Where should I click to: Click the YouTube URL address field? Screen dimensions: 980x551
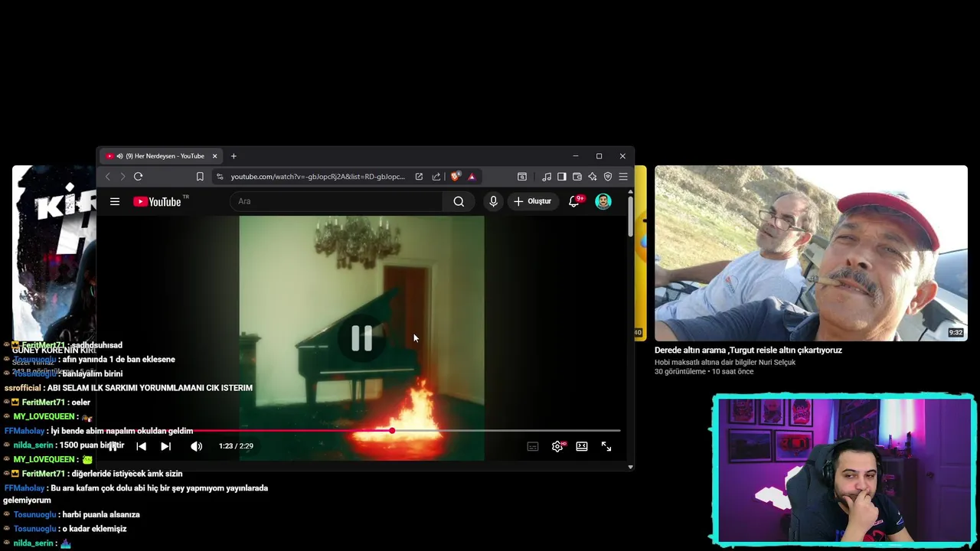point(318,177)
